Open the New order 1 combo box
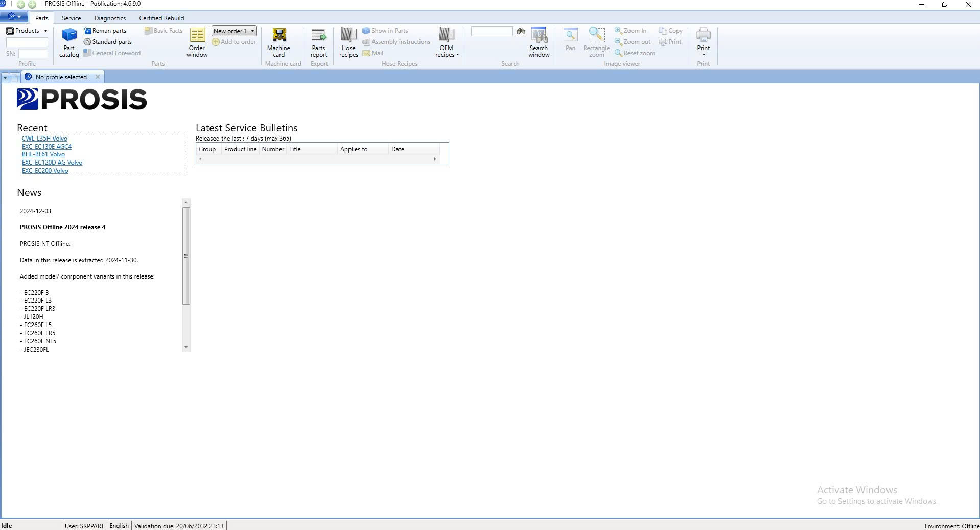This screenshot has width=980, height=530. click(x=234, y=31)
